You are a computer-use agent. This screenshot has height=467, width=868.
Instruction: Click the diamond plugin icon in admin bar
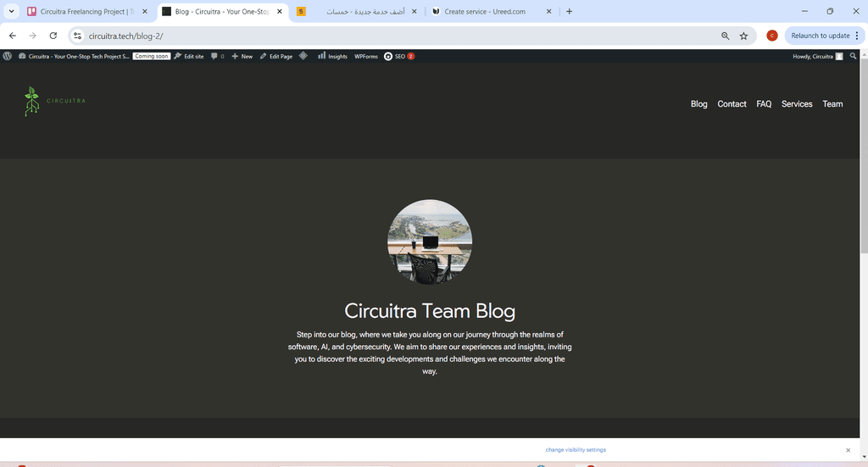point(303,56)
